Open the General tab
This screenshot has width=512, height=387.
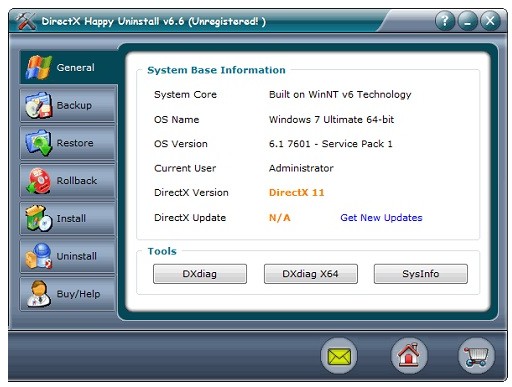click(x=69, y=67)
